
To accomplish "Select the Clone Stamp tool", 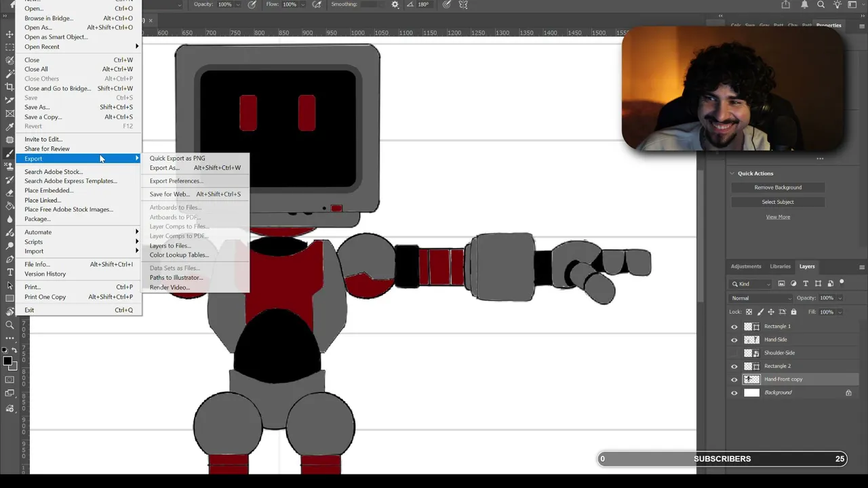I will coord(9,166).
